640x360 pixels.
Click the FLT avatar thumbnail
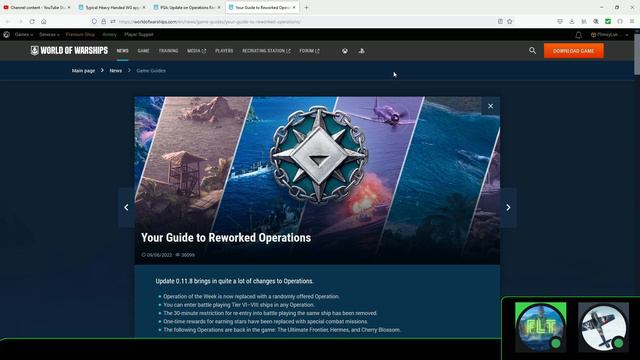(x=540, y=327)
